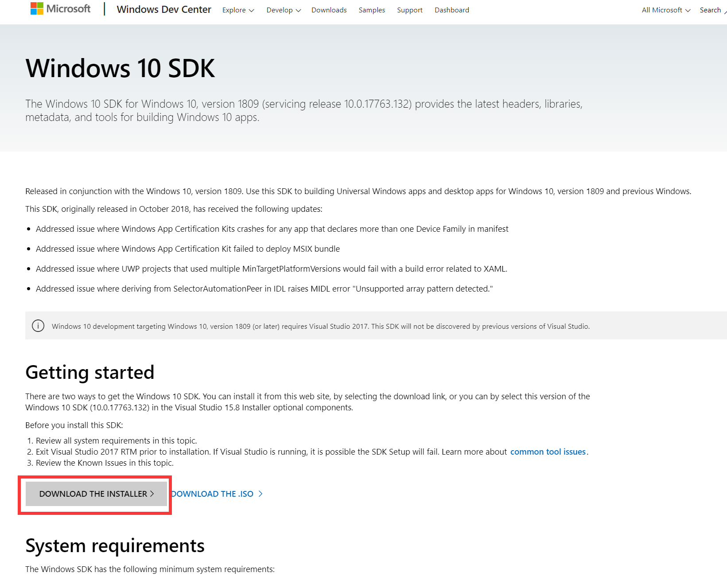Click Search in the top right corner

[x=710, y=10]
